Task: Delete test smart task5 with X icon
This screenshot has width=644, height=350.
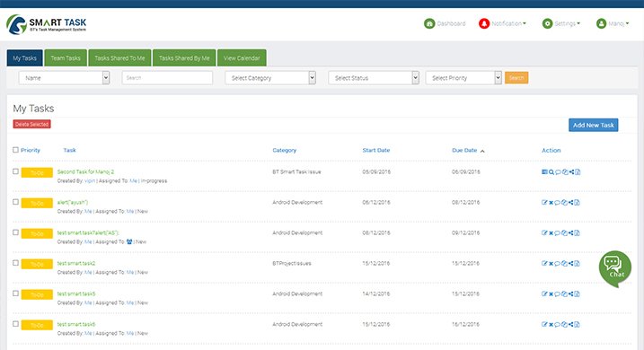Action: [x=551, y=293]
